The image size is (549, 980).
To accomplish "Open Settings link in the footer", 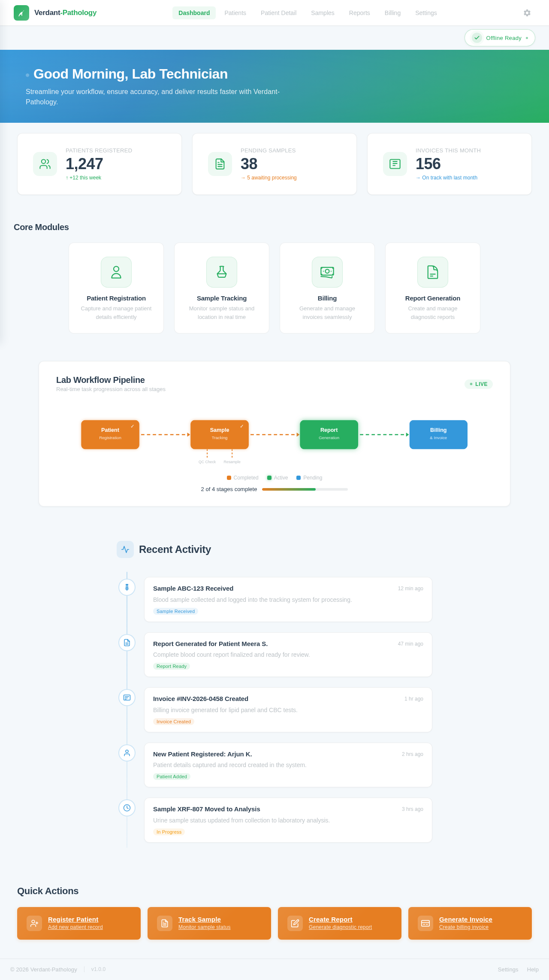I will (508, 969).
